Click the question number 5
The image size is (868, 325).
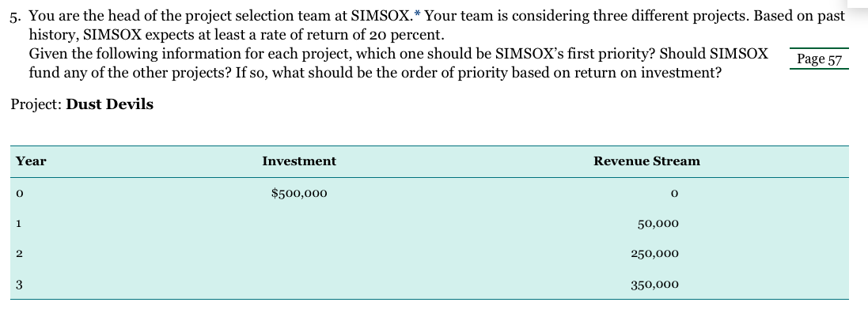click(x=16, y=17)
